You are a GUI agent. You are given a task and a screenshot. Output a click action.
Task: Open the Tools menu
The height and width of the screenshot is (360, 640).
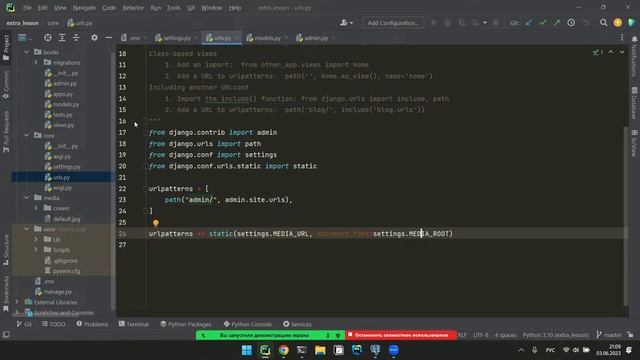(173, 8)
